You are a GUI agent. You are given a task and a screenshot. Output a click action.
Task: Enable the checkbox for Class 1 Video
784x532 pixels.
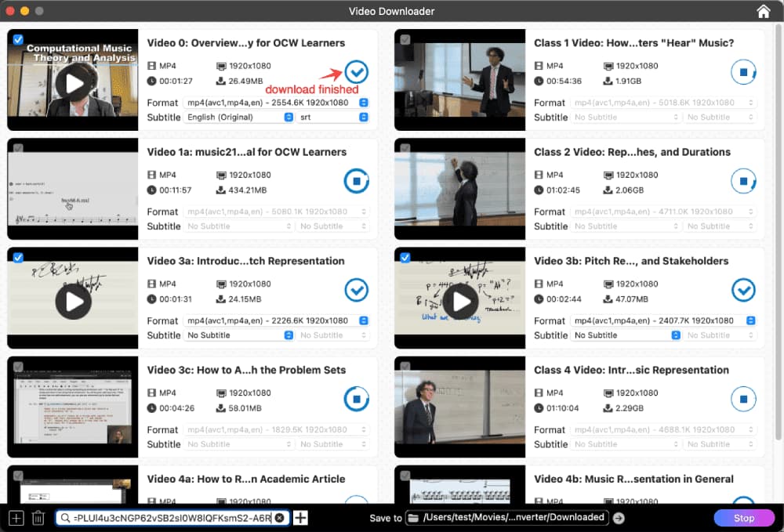405,38
